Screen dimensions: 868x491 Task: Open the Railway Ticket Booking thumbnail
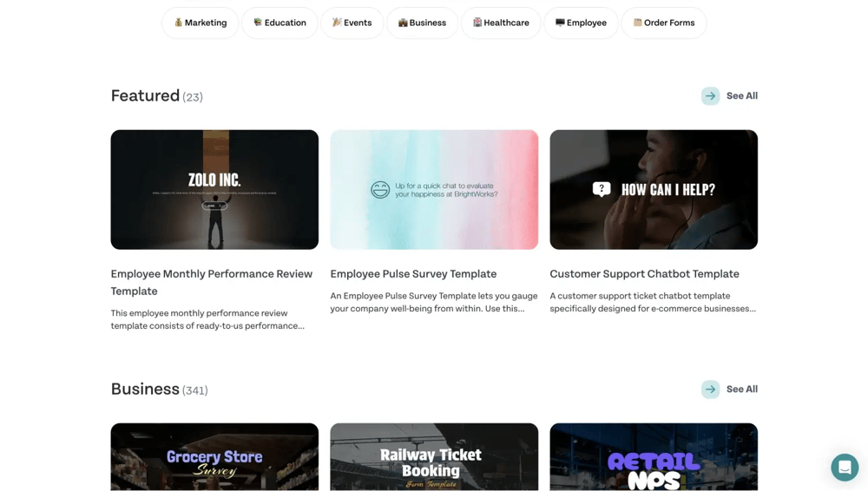(x=434, y=456)
